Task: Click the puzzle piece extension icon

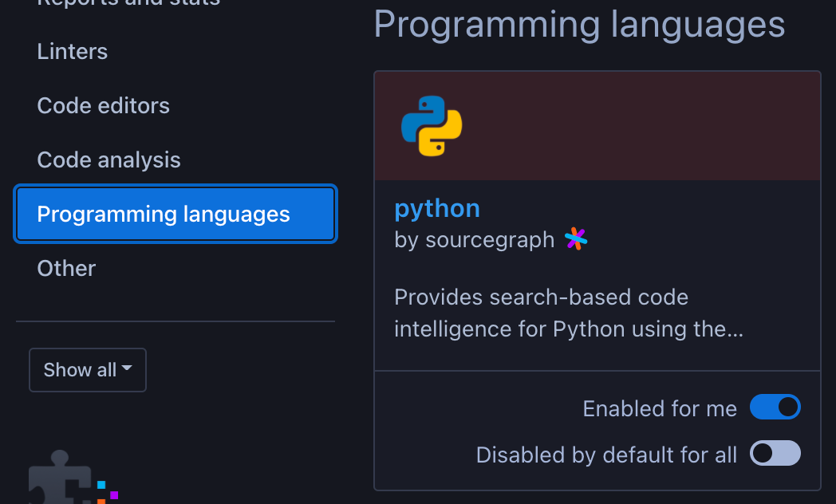Action: pos(73,477)
